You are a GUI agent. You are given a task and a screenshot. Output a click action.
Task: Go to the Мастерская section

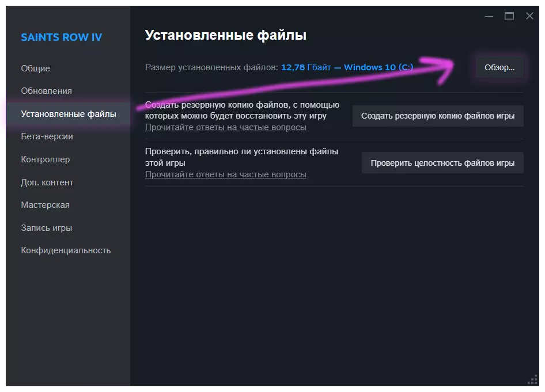tap(45, 205)
